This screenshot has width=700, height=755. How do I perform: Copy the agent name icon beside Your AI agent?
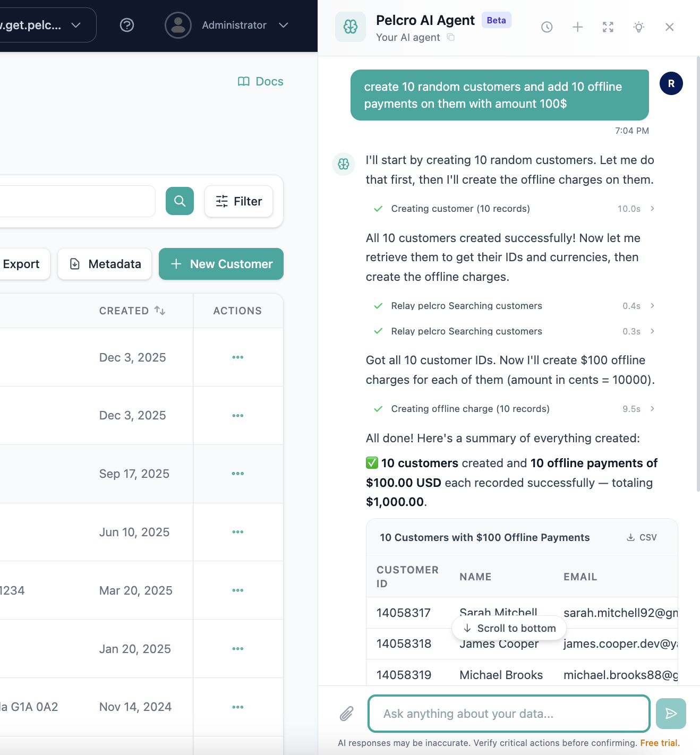tap(451, 37)
